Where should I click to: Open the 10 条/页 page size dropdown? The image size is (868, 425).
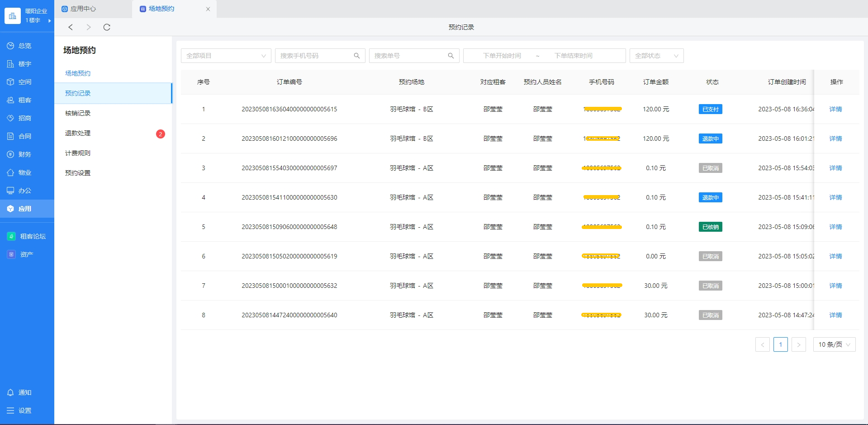[x=835, y=344]
